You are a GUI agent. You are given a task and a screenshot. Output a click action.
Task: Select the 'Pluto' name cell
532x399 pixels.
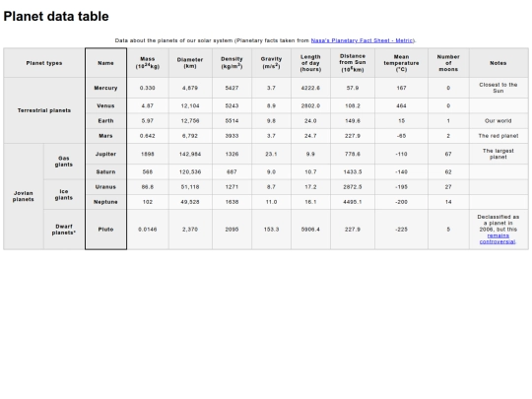pyautogui.click(x=105, y=230)
